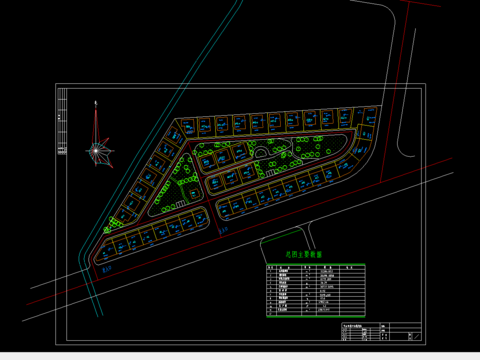Click the last empty row of data table
Viewport: 480px width, 360px height.
coord(316,314)
